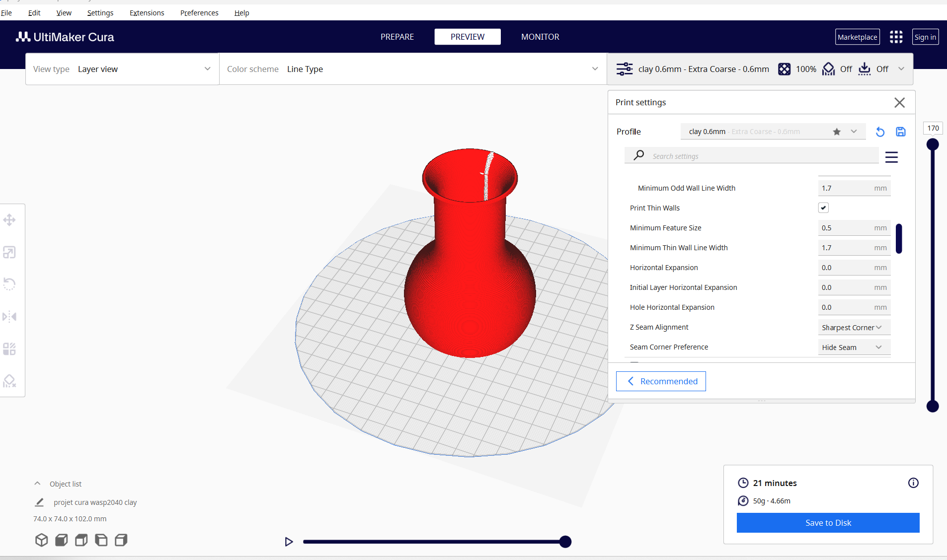Open the Extensions menu
The width and height of the screenshot is (947, 560).
(147, 13)
